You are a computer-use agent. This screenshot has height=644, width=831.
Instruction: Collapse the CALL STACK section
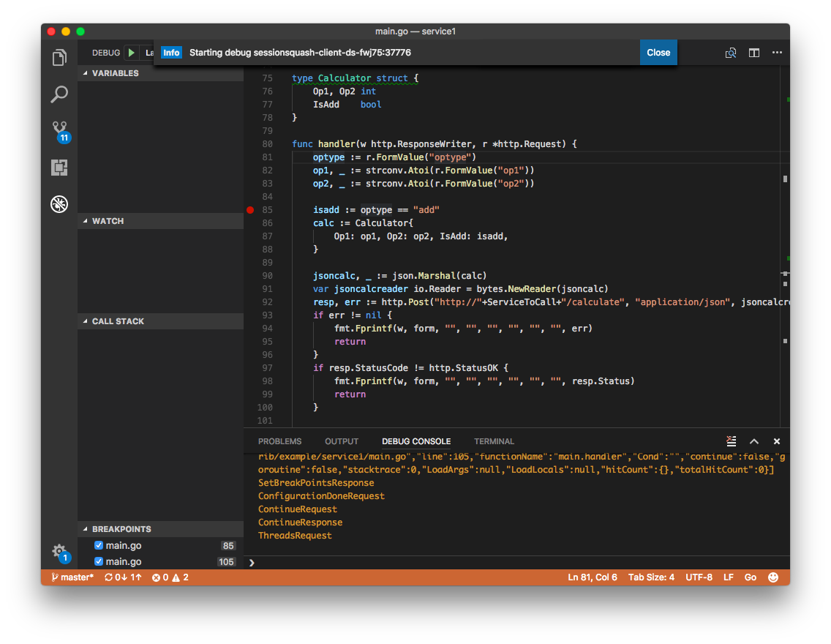click(x=160, y=321)
